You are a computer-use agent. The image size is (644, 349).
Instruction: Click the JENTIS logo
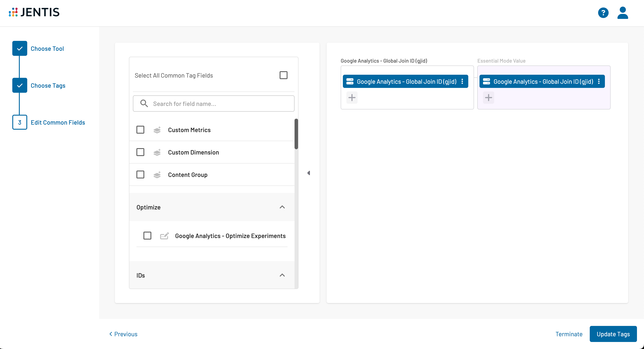coord(34,12)
